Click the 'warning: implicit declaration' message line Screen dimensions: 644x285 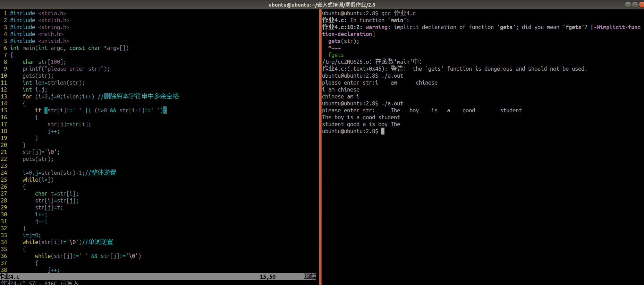pyautogui.click(x=481, y=27)
